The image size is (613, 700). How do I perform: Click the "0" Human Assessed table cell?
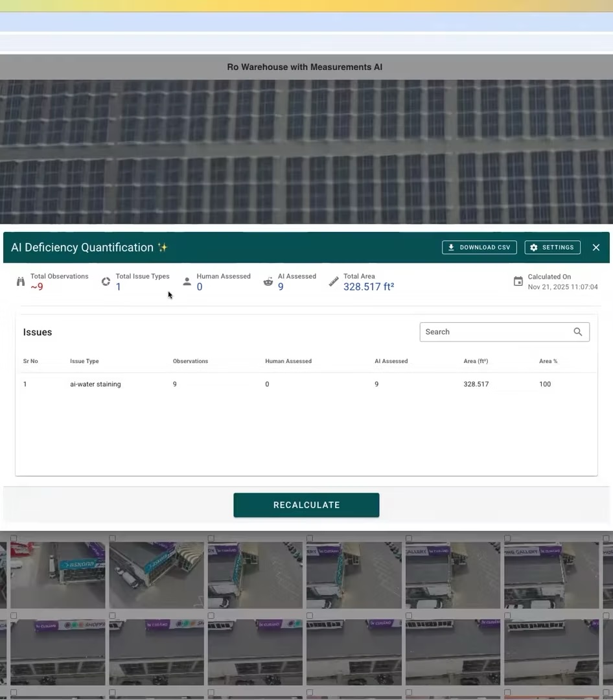(267, 384)
